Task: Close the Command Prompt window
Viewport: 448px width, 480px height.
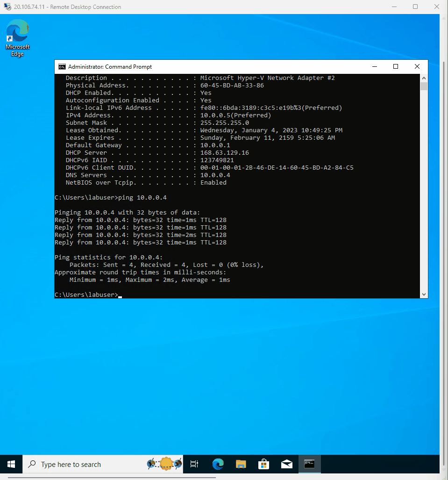Action: coord(417,66)
